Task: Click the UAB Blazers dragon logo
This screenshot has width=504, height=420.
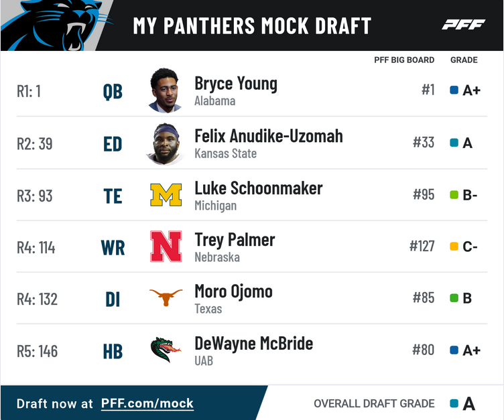Action: [166, 350]
